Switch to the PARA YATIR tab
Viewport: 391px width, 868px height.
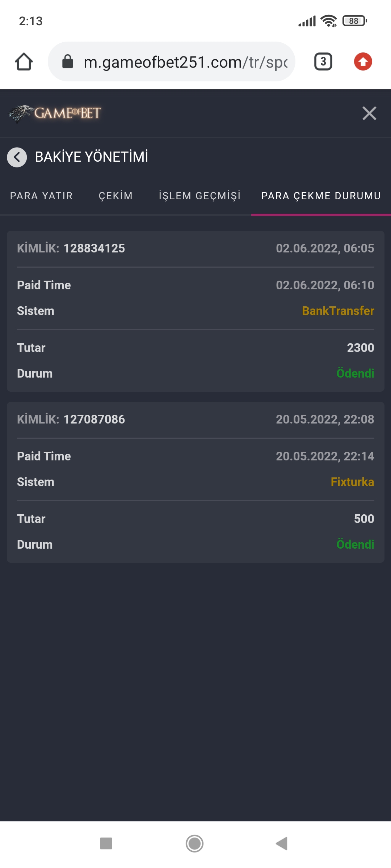[41, 196]
